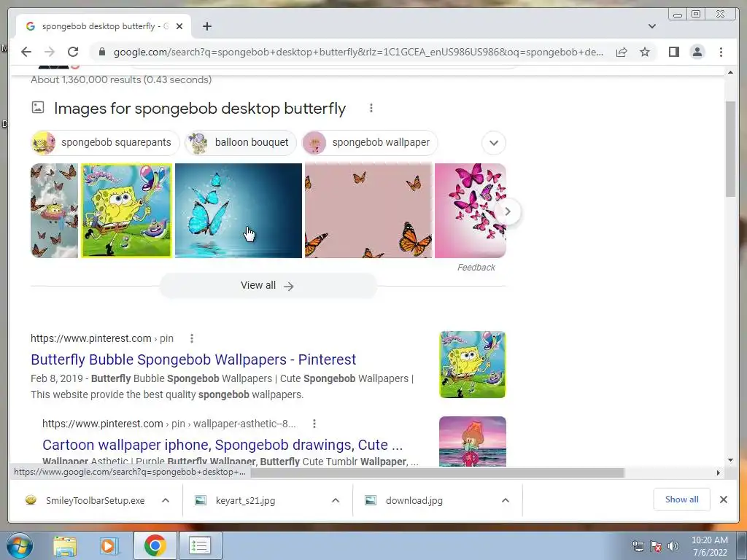Click Show all downloads button
Image resolution: width=747 pixels, height=560 pixels.
point(682,499)
